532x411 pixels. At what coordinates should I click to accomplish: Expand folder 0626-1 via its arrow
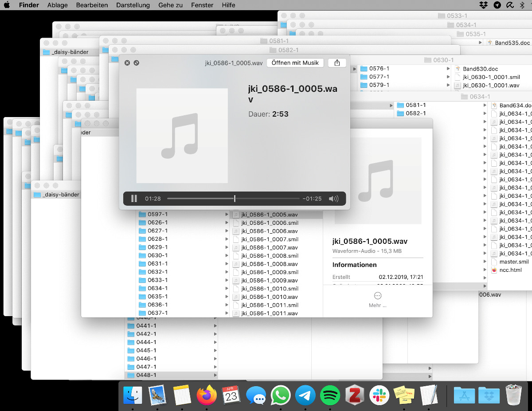coord(227,223)
